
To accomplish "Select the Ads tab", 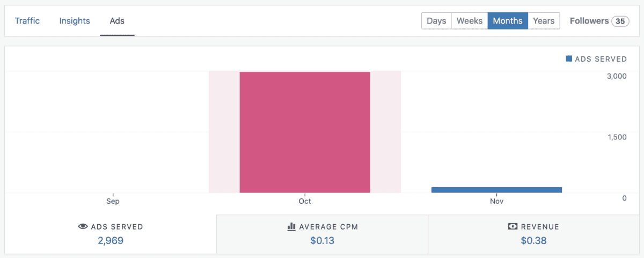I will (117, 21).
